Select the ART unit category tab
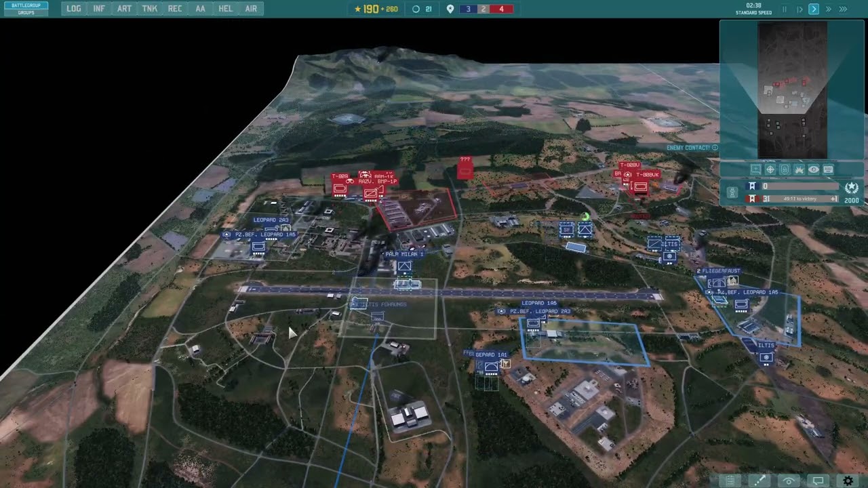This screenshot has width=868, height=488. pos(124,9)
